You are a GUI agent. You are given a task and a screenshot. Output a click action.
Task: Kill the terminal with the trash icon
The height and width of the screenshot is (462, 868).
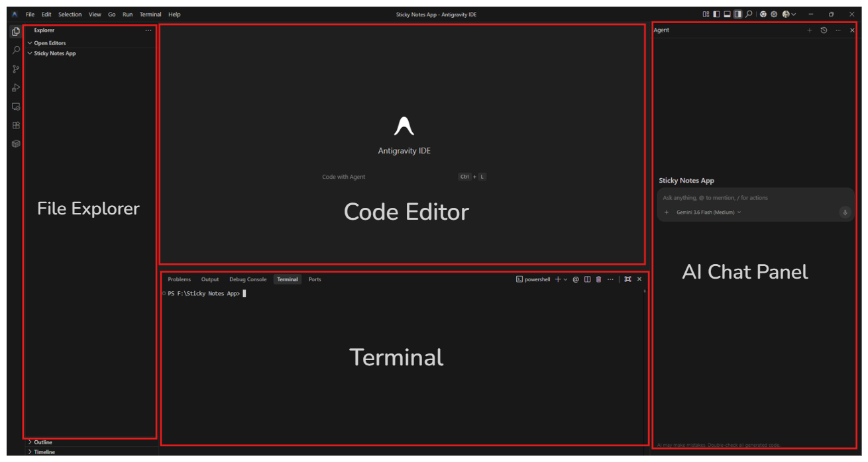[598, 279]
